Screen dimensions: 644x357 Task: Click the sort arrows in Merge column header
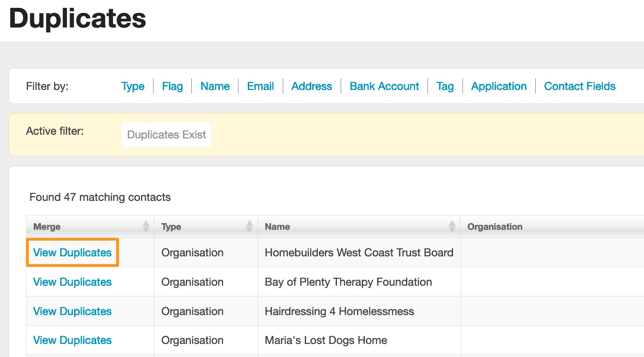point(146,227)
